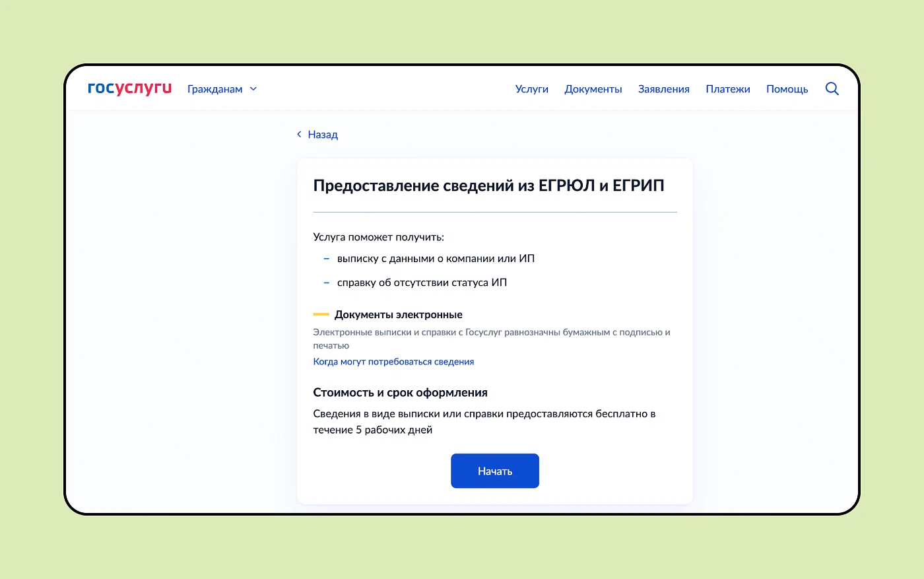Go to the Документы section

pyautogui.click(x=593, y=89)
